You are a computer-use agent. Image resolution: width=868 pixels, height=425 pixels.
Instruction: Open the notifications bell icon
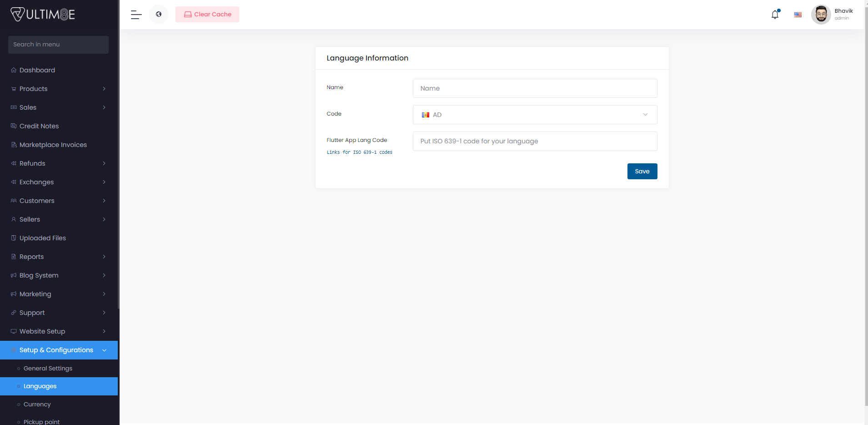coord(775,15)
